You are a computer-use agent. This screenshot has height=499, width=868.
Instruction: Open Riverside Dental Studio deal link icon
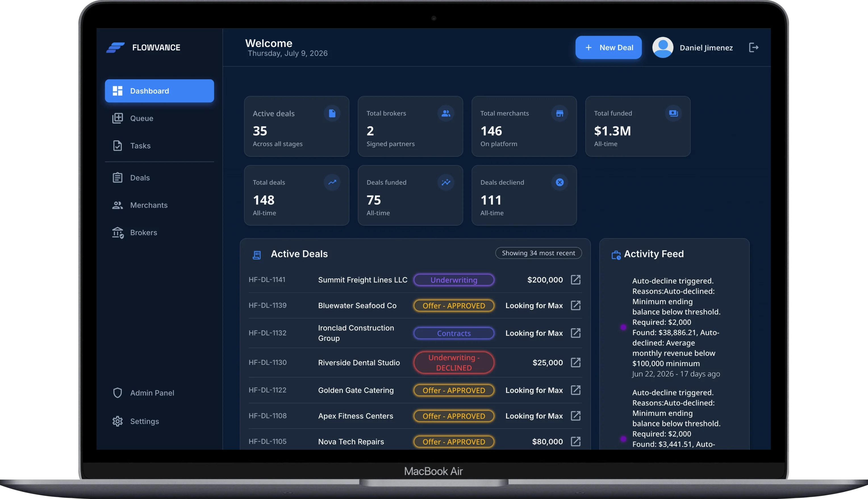coord(575,362)
